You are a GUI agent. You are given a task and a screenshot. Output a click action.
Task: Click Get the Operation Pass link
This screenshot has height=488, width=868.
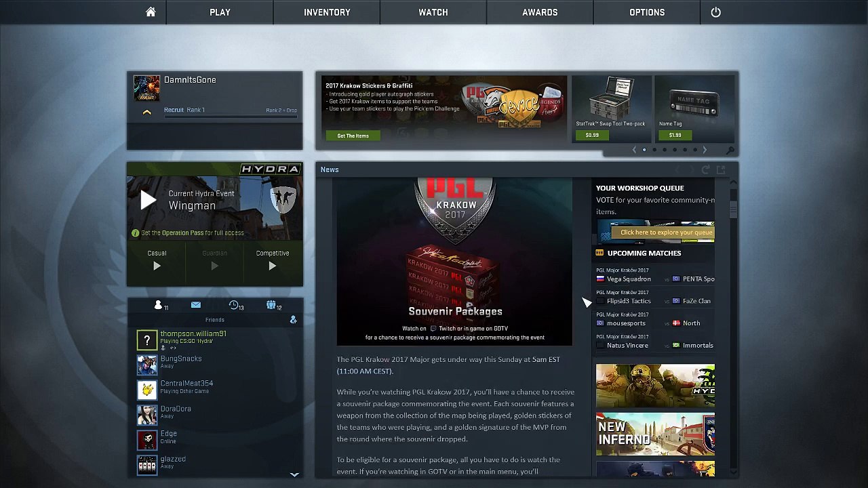click(x=193, y=233)
